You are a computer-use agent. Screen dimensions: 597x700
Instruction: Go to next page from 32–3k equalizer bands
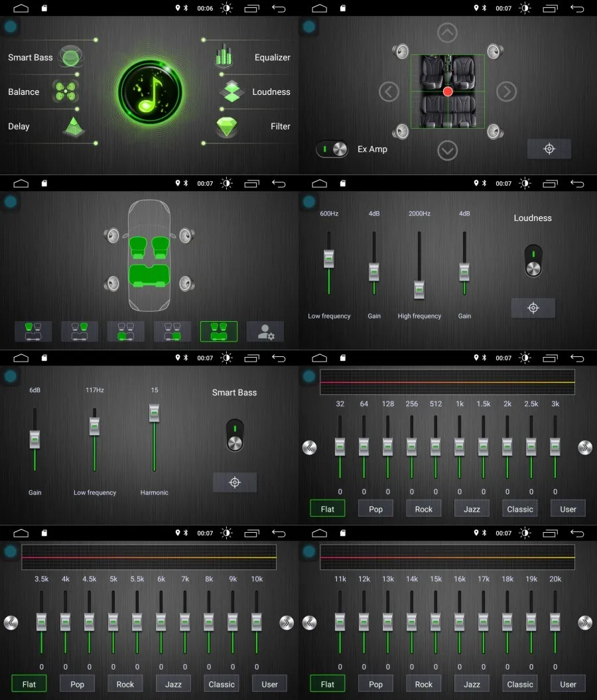[585, 447]
